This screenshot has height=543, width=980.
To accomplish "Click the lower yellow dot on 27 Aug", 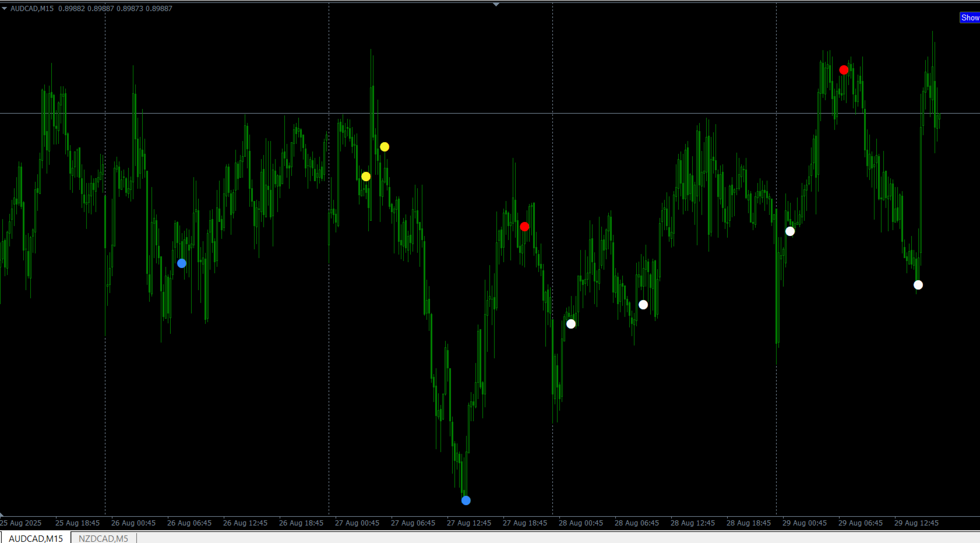I will [x=366, y=177].
